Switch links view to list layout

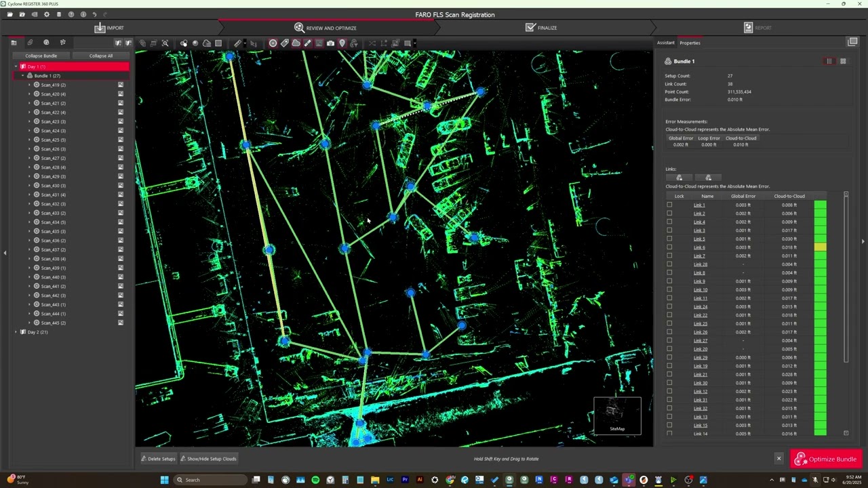(829, 61)
